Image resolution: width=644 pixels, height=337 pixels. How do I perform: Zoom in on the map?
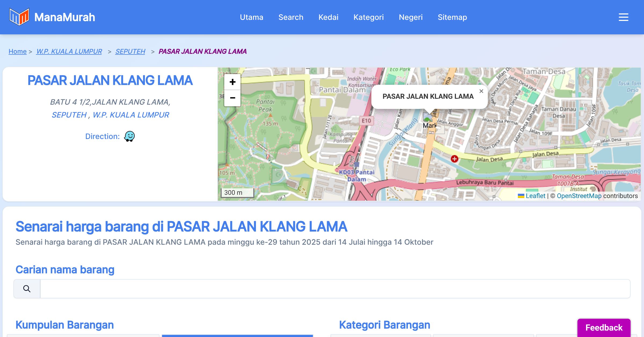[x=232, y=82]
